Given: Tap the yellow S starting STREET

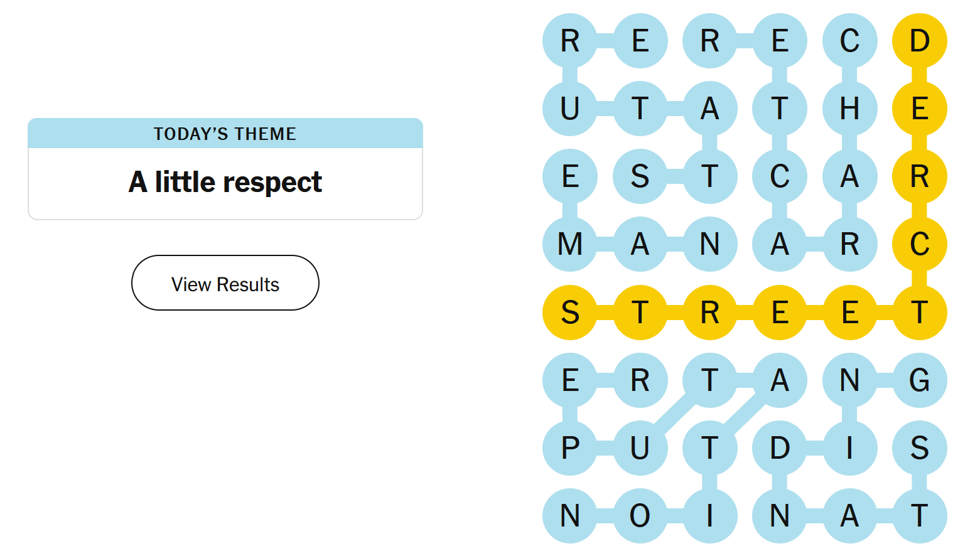Looking at the screenshot, I should point(570,312).
